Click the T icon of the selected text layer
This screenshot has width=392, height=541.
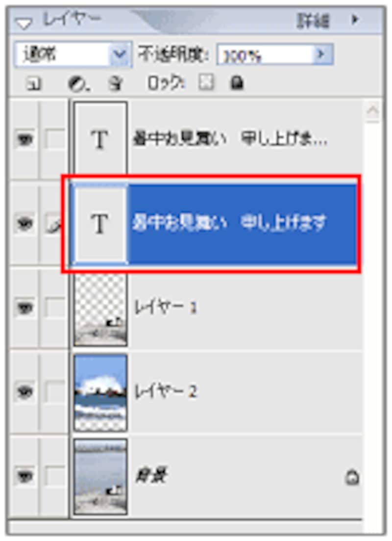point(100,224)
